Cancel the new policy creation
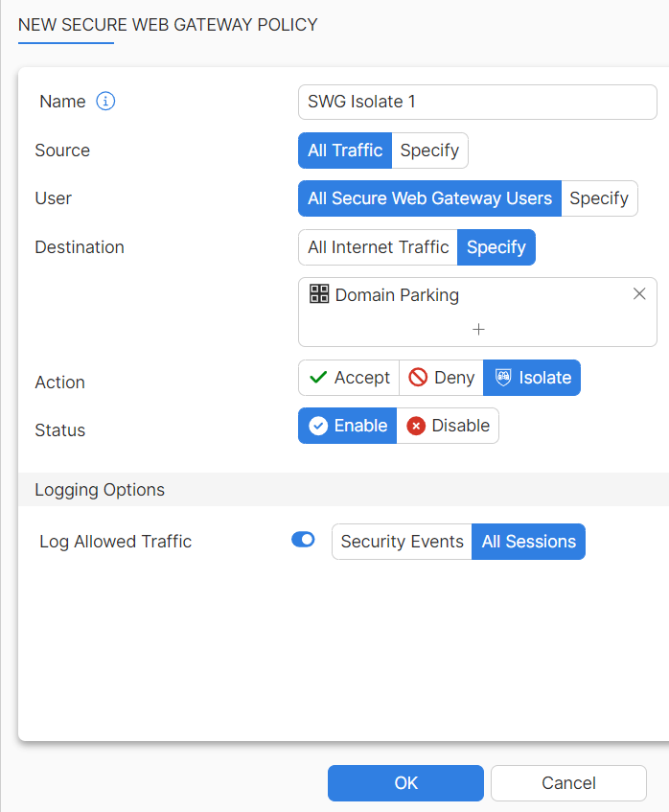Viewport: 669px width, 812px height. pos(567,783)
